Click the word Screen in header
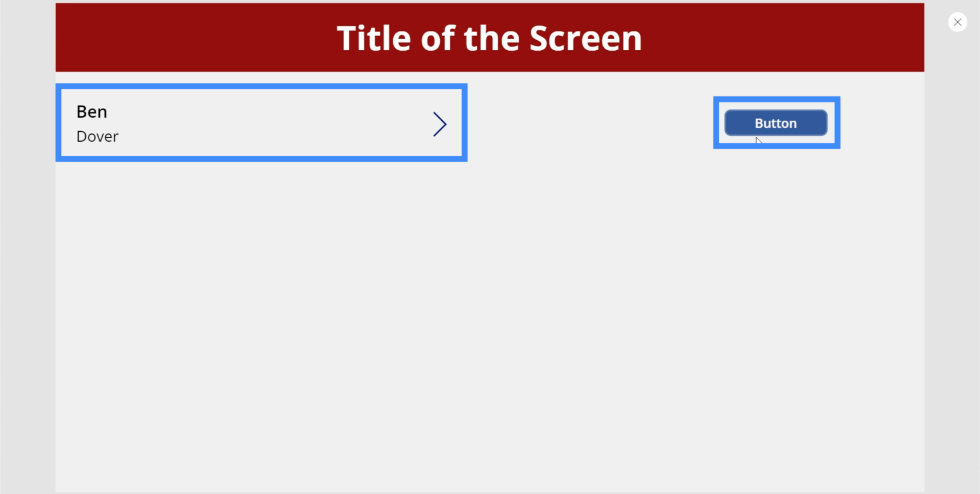 (586, 38)
